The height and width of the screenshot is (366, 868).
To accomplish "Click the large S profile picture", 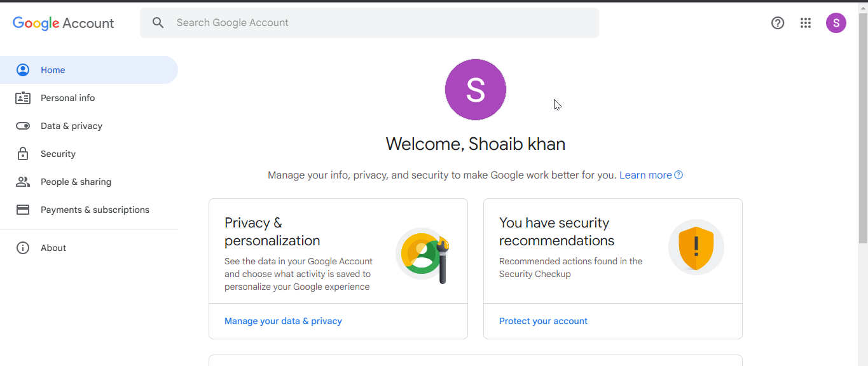I will [475, 90].
